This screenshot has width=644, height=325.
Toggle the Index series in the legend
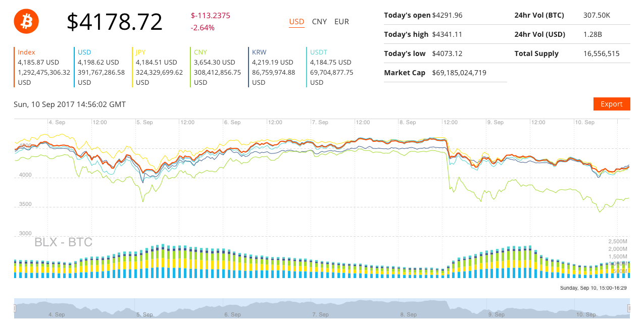(26, 52)
